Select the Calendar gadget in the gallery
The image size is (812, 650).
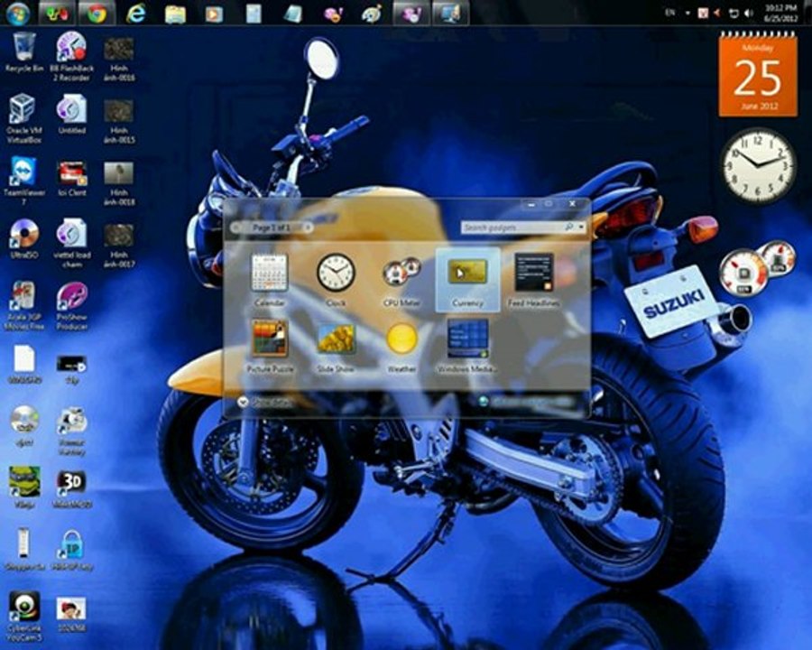pyautogui.click(x=269, y=280)
